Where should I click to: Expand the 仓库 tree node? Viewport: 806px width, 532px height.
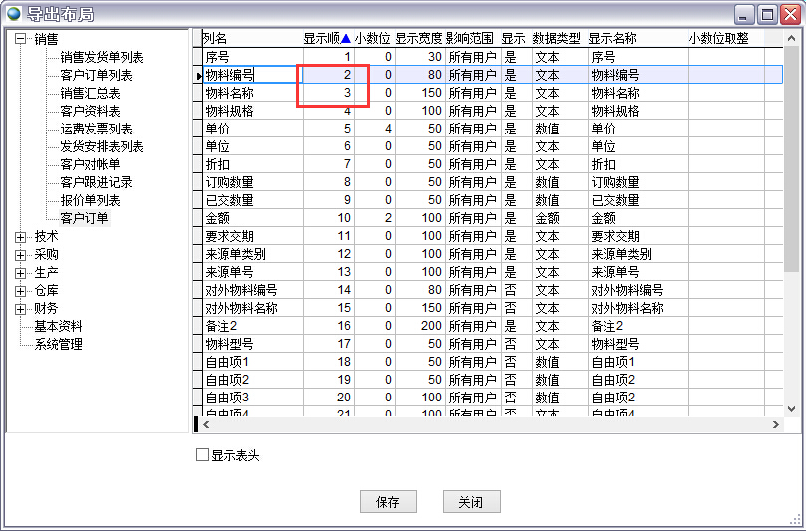[x=21, y=290]
